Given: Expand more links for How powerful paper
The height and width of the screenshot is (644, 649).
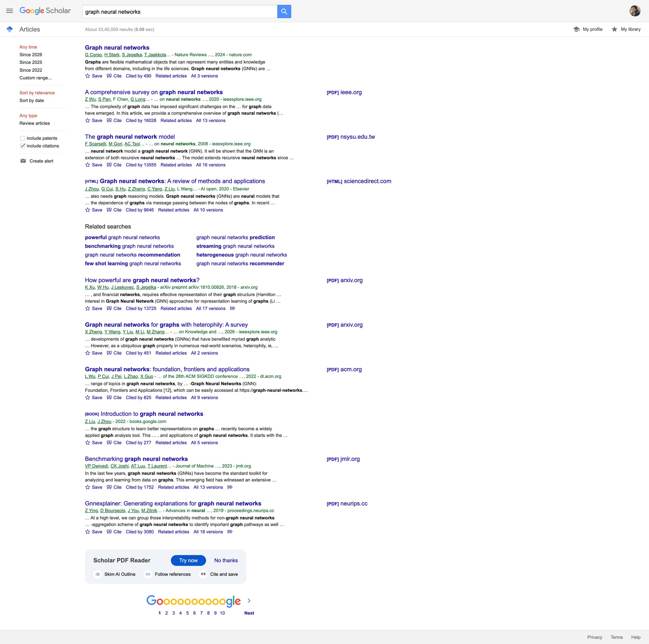Looking at the screenshot, I should tap(232, 308).
